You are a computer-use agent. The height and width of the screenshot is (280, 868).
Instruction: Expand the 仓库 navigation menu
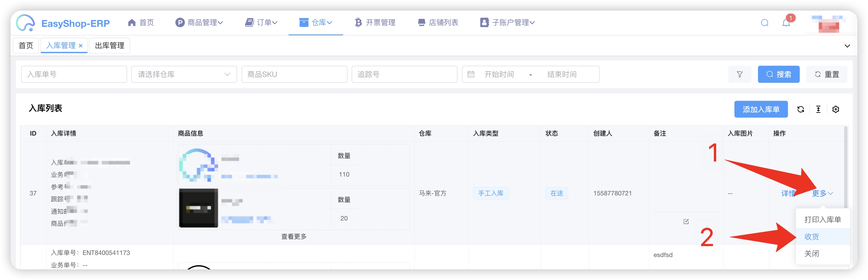(x=316, y=23)
